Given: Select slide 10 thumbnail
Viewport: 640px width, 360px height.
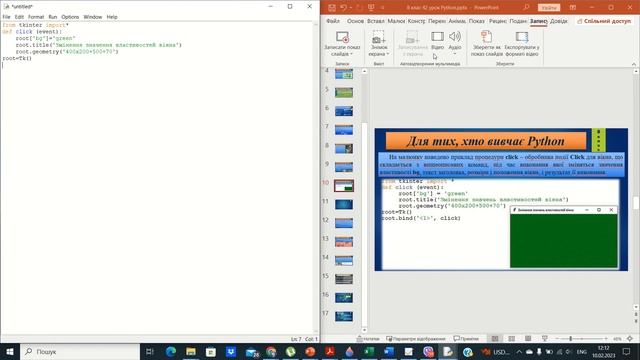Looking at the screenshot, I should 344,186.
